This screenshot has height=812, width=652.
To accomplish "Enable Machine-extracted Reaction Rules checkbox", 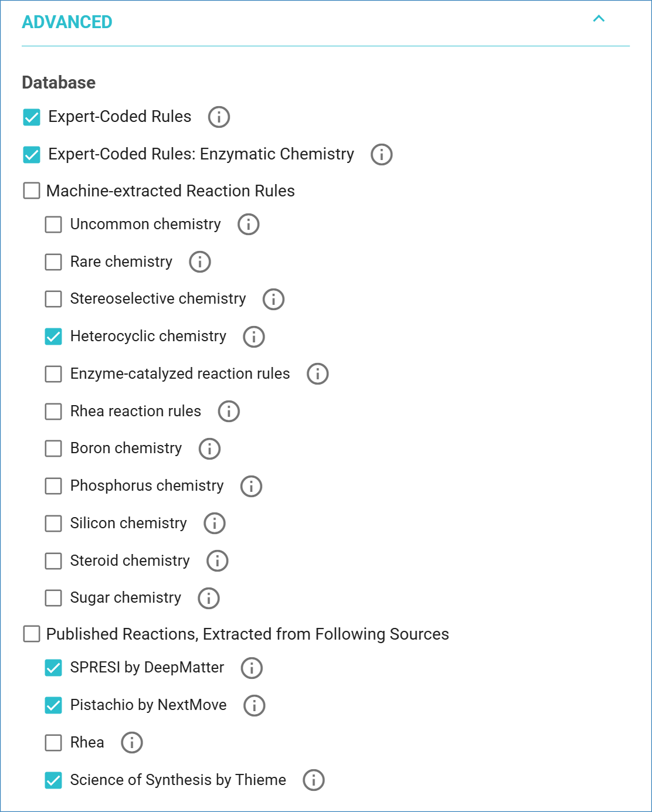I will tap(32, 191).
